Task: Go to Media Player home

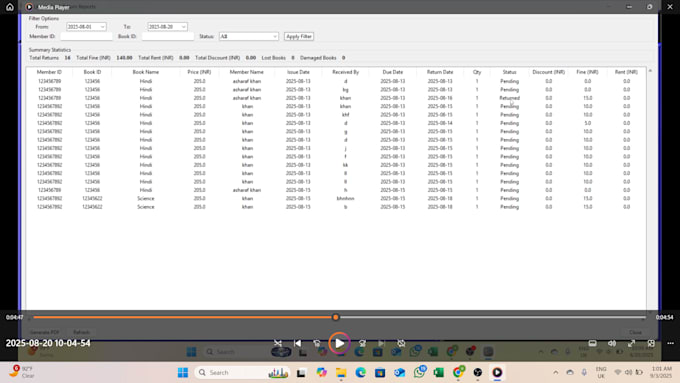Action: pos(10,7)
